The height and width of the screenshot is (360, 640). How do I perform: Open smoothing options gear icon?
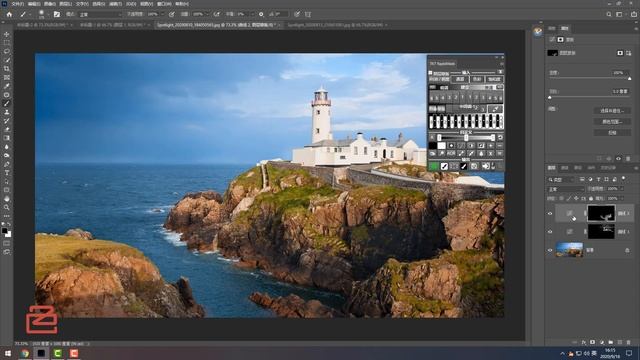pos(261,14)
